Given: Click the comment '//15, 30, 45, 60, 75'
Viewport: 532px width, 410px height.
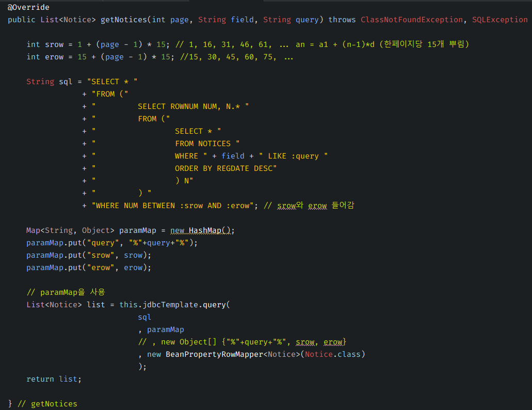Looking at the screenshot, I should (237, 57).
